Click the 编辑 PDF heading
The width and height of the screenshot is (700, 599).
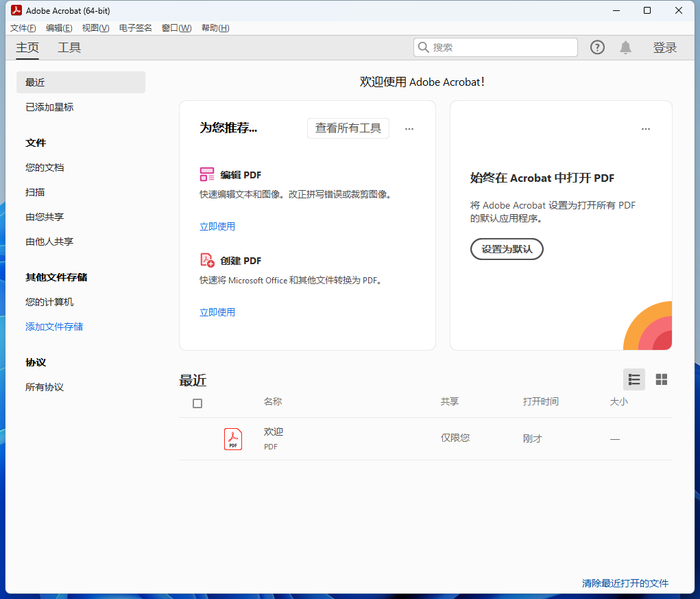241,175
